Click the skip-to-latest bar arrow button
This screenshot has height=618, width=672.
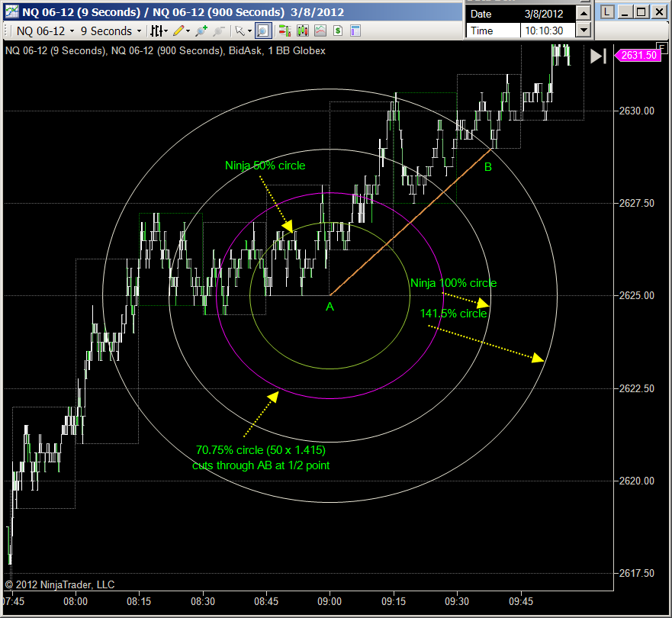click(598, 56)
